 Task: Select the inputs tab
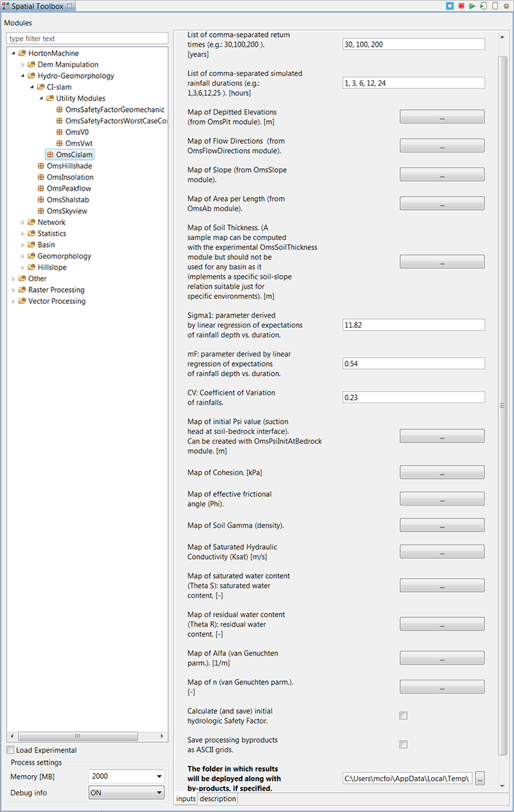point(186,799)
